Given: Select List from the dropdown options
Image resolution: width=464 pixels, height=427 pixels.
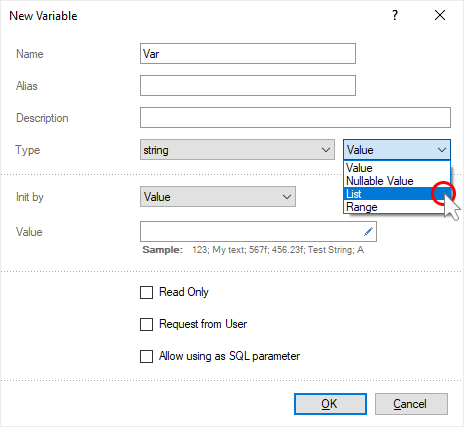Looking at the screenshot, I should 397,194.
